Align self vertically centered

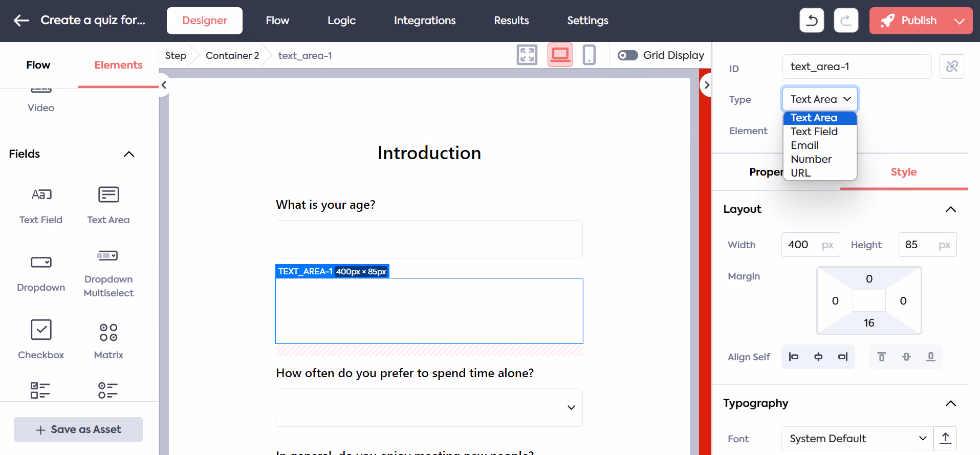(906, 357)
